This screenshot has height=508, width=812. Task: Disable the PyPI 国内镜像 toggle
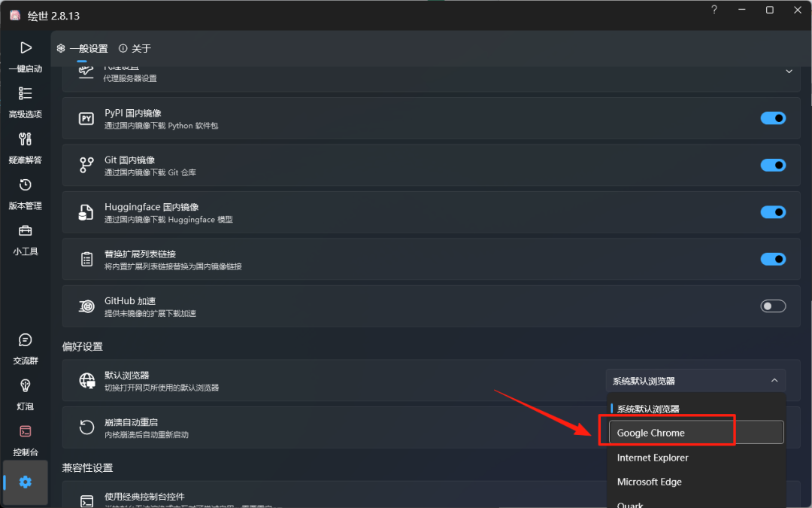(x=773, y=118)
